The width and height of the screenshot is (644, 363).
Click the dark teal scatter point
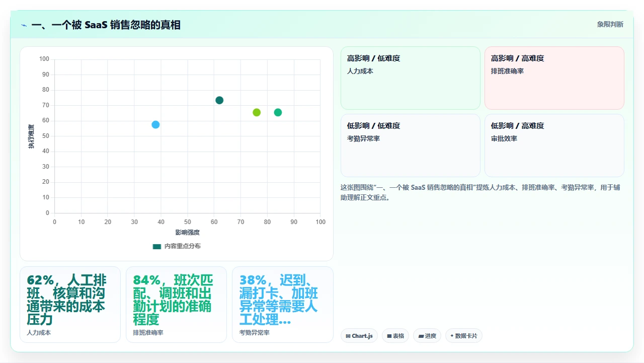pos(219,100)
